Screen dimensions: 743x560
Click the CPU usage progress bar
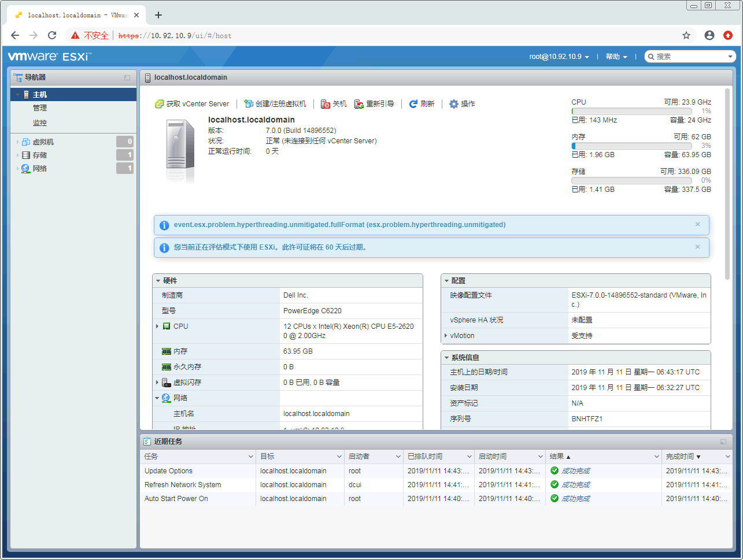coord(631,111)
